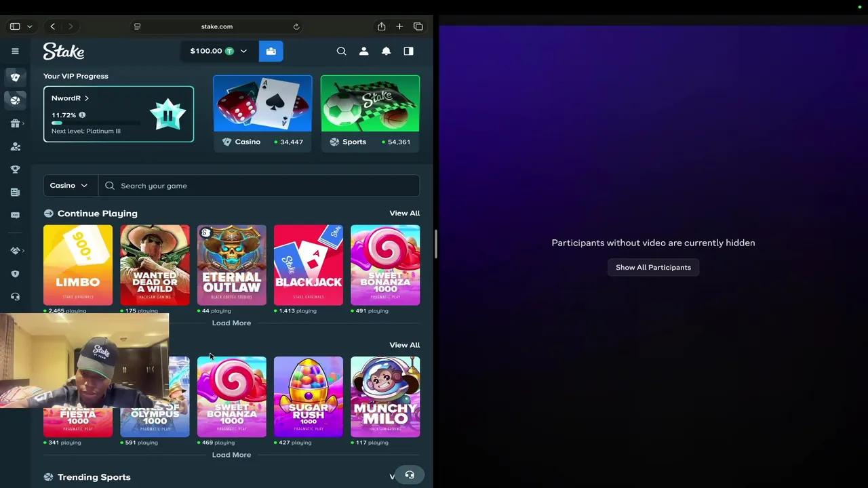The image size is (868, 488).
Task: Click Show All Participants button
Action: (653, 267)
